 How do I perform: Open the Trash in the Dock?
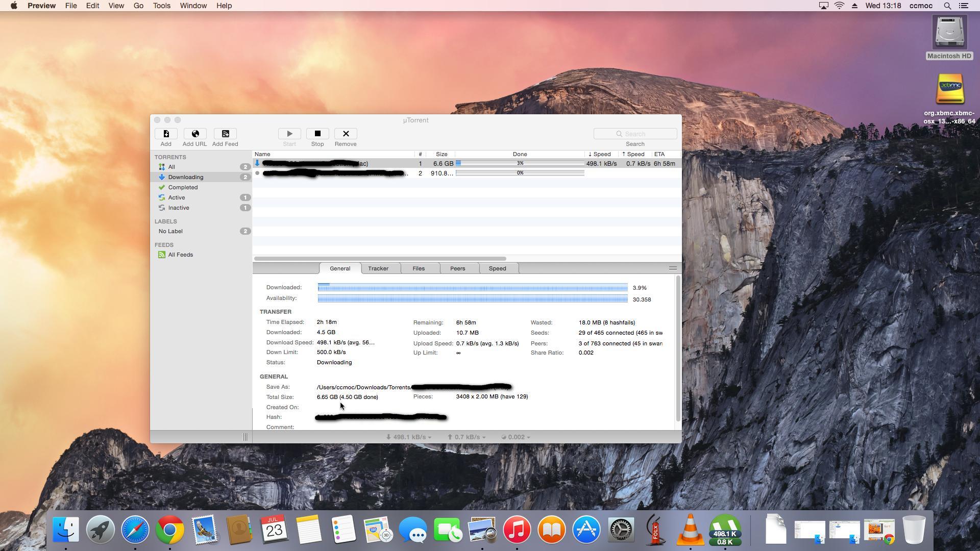tap(914, 530)
